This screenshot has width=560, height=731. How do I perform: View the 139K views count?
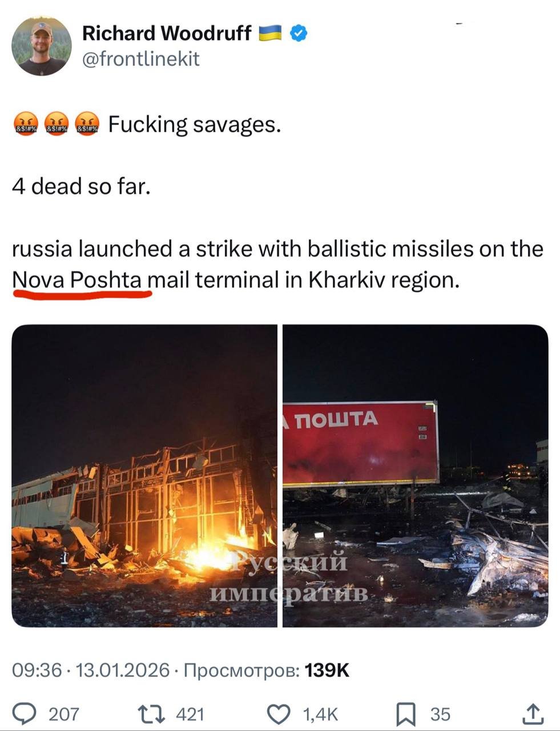click(x=327, y=669)
